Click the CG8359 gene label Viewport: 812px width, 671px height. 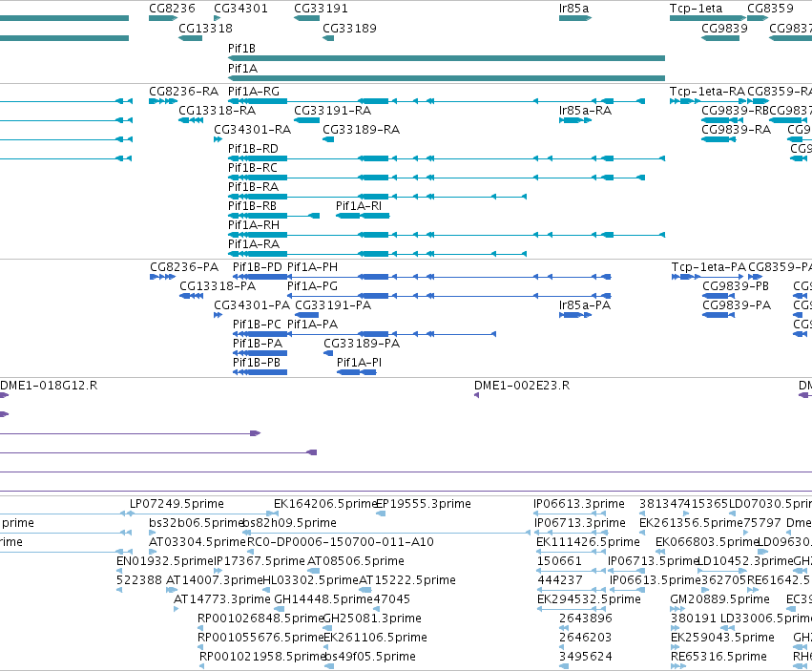[770, 9]
